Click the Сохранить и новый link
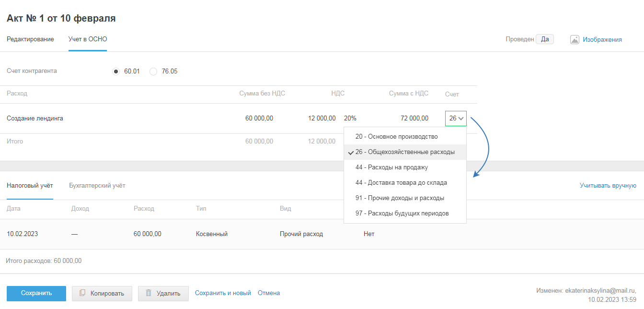644x309 pixels. [223, 293]
